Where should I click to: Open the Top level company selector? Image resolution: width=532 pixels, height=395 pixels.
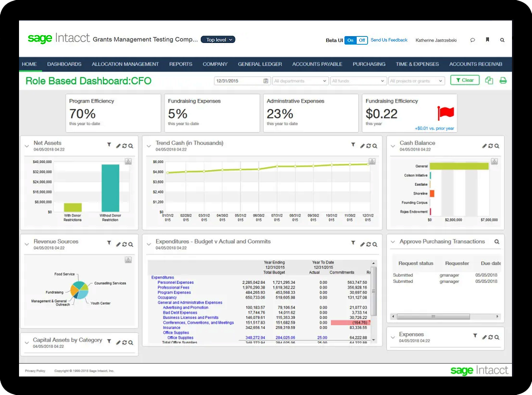pyautogui.click(x=217, y=39)
